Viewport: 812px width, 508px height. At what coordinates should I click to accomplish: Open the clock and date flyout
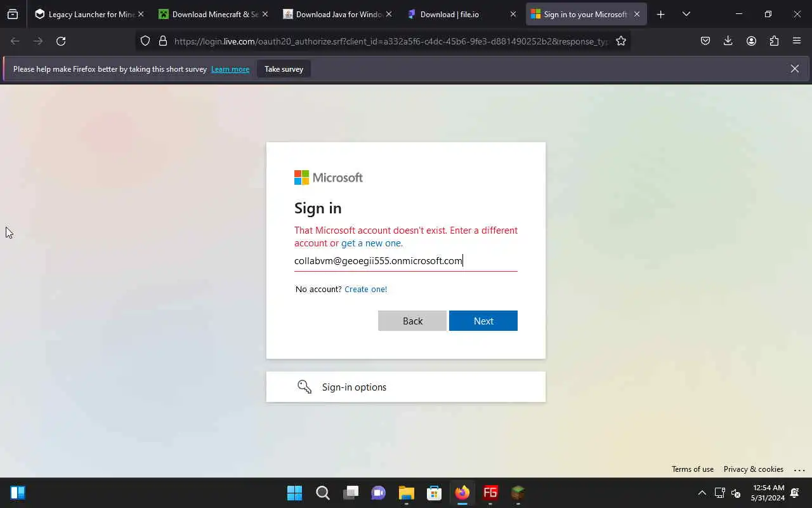coord(768,493)
